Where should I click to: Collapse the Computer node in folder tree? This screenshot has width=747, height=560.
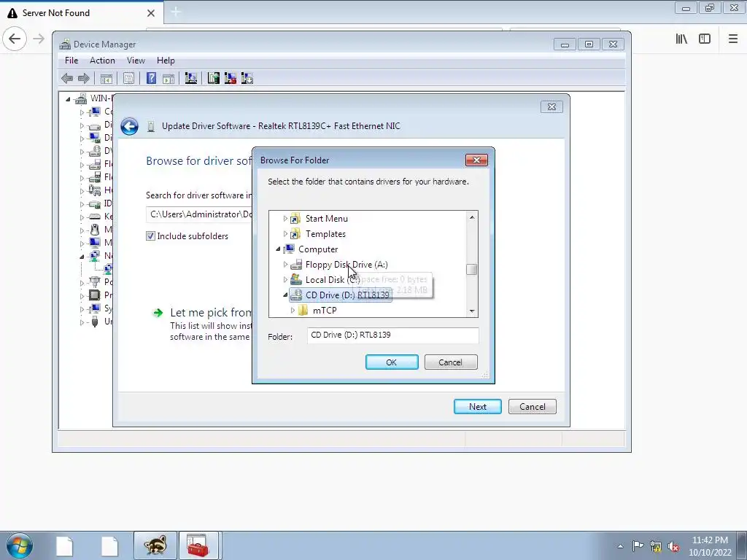click(278, 249)
